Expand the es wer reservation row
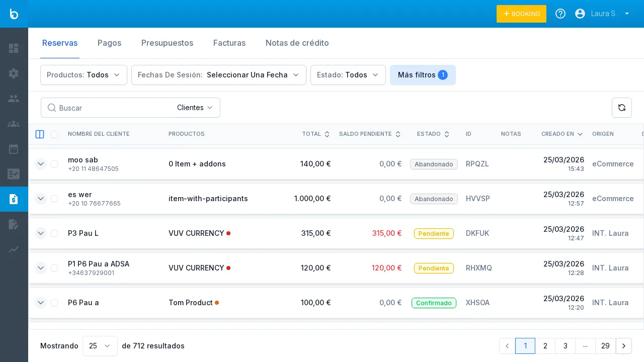644x362 pixels. tap(41, 199)
